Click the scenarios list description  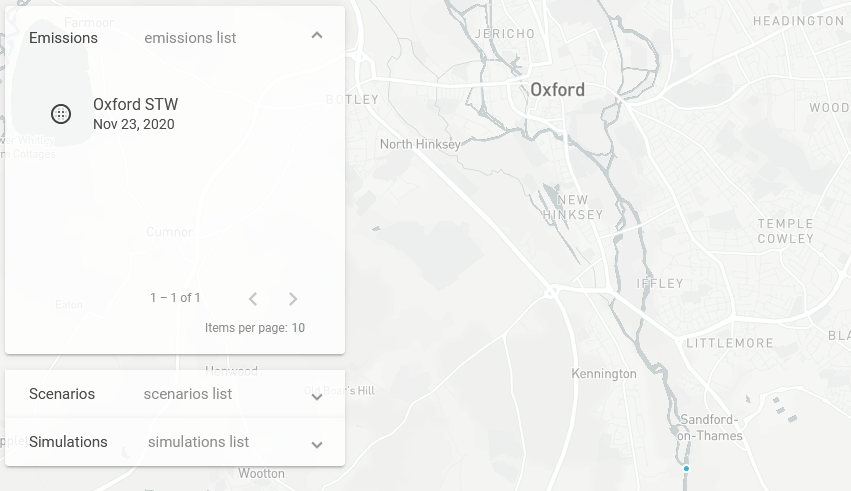tap(188, 394)
